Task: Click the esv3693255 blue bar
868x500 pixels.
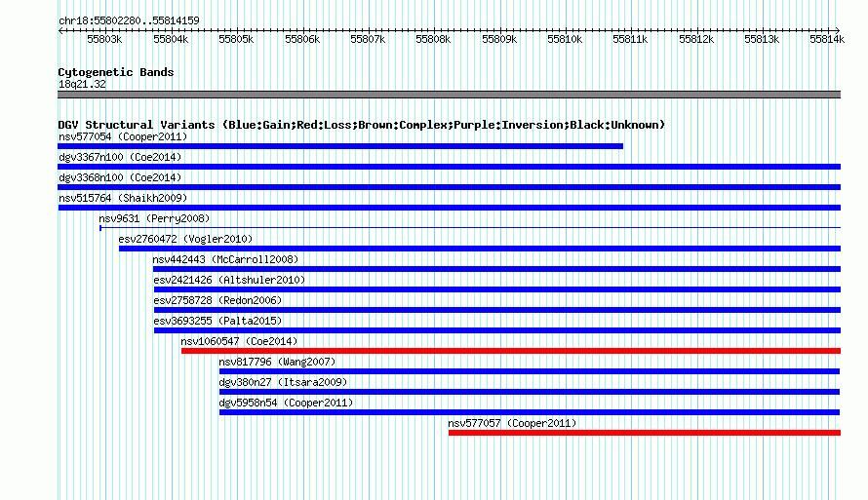Action: (x=497, y=330)
